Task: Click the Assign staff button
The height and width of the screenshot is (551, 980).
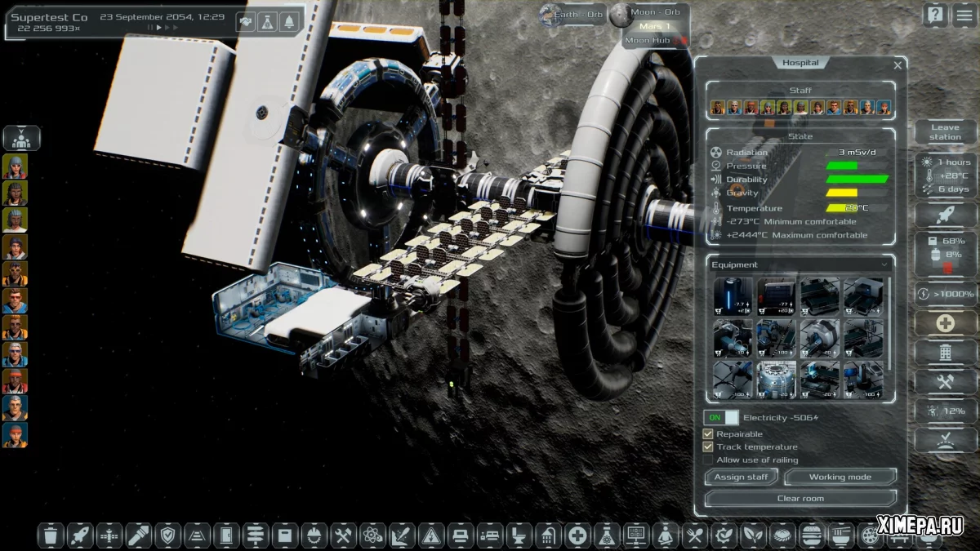Action: point(741,477)
